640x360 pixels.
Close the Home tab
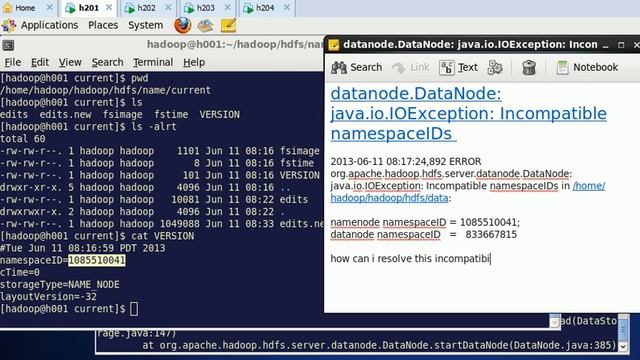(49, 7)
